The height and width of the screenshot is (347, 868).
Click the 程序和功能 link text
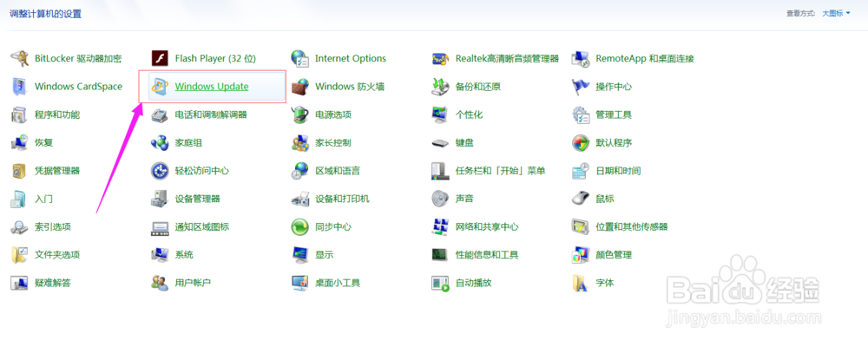(57, 115)
